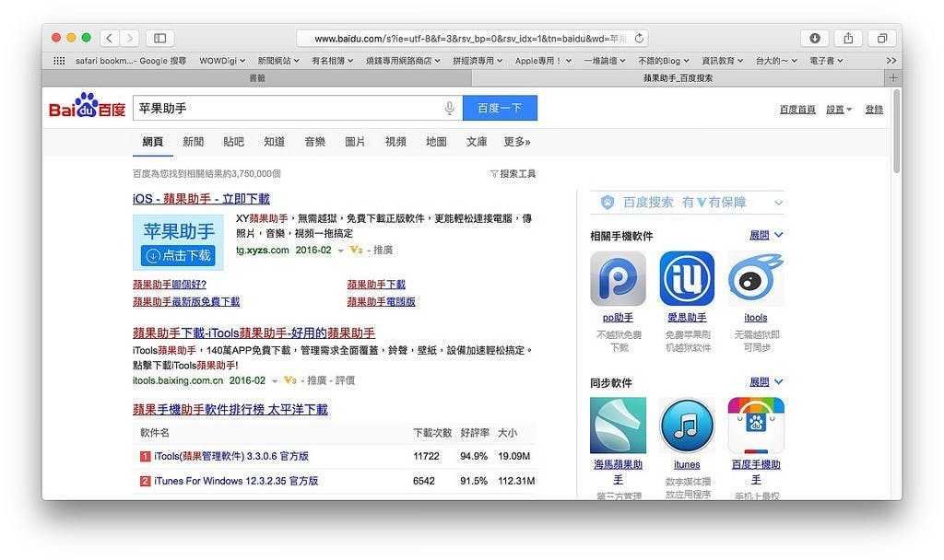This screenshot has height=560, width=944.
Task: Click the 登錄 login link
Action: click(874, 109)
